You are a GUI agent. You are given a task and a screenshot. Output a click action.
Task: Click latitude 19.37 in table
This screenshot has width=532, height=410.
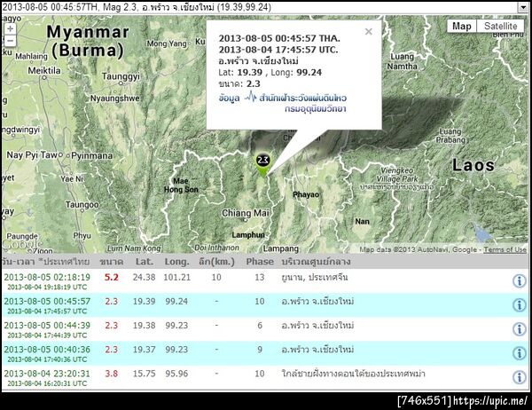pos(145,350)
